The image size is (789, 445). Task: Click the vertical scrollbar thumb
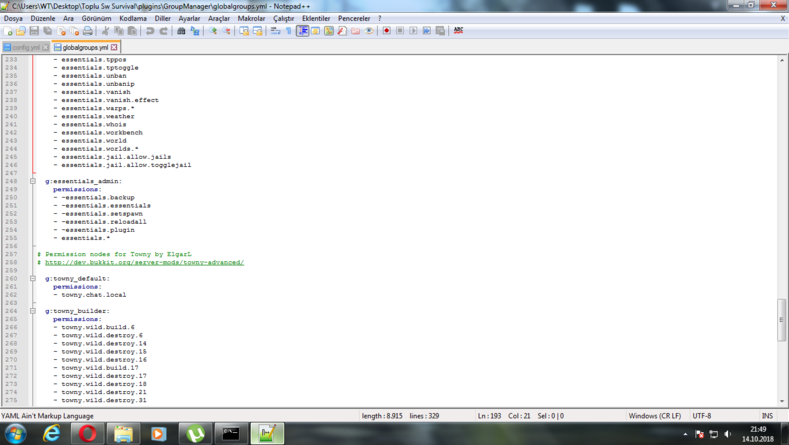click(781, 320)
